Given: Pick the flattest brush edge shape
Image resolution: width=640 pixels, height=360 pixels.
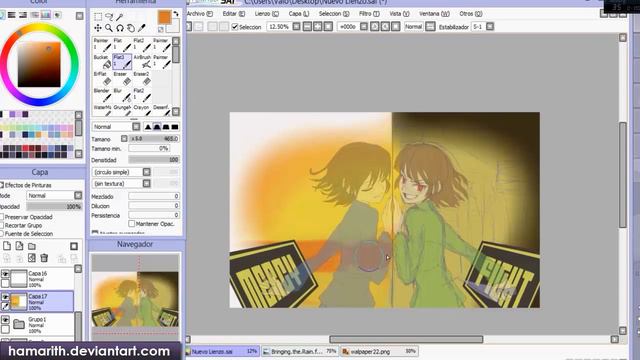Looking at the screenshot, I should point(175,127).
